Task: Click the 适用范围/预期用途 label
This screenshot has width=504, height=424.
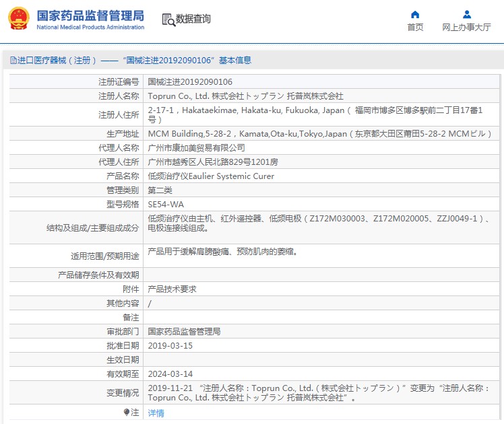Action: (x=105, y=256)
